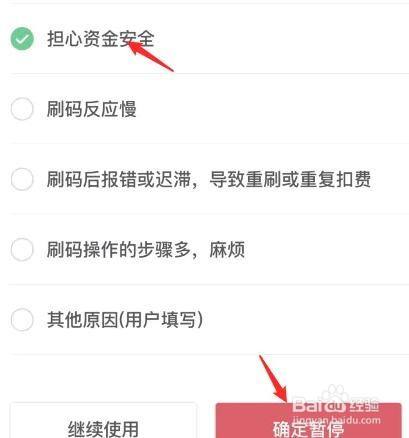Open the jingyan.baidu.com watermark link
This screenshot has height=438, width=409.
pyautogui.click(x=336, y=420)
